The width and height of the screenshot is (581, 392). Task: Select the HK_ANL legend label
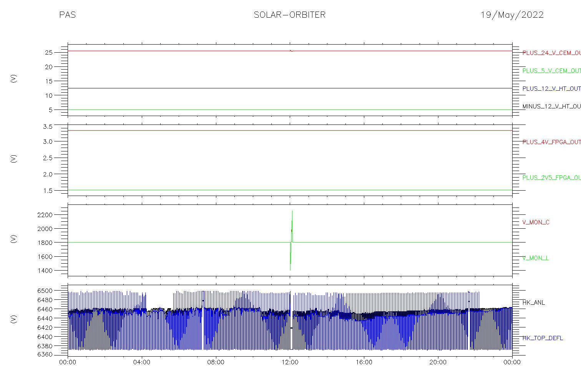pos(533,302)
